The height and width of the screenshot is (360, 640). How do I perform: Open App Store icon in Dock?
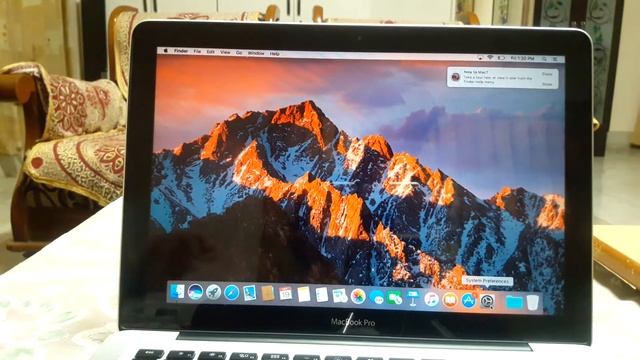[x=469, y=301]
